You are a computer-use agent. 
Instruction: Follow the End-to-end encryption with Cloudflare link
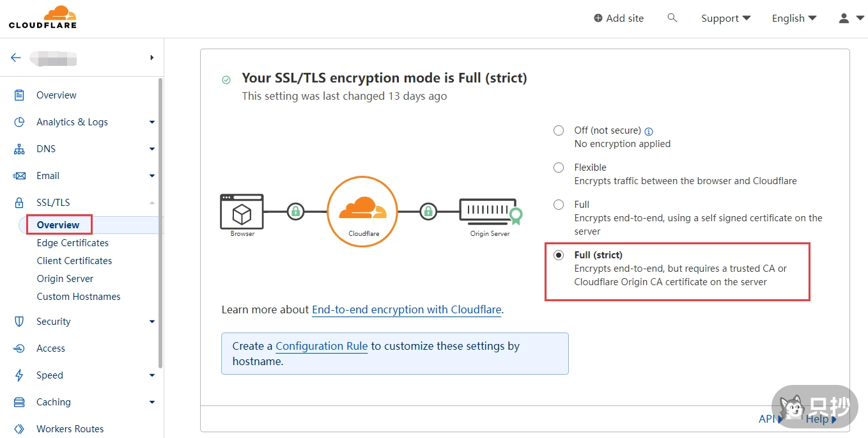(407, 309)
